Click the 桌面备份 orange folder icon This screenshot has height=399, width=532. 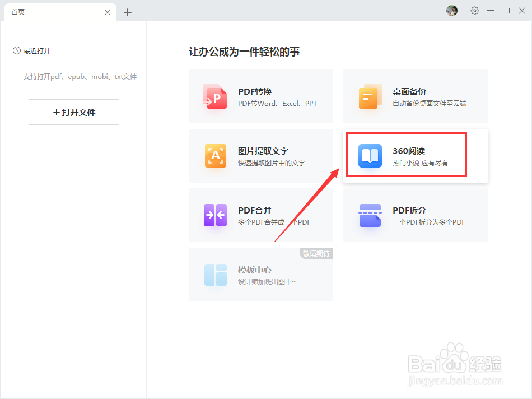point(370,97)
